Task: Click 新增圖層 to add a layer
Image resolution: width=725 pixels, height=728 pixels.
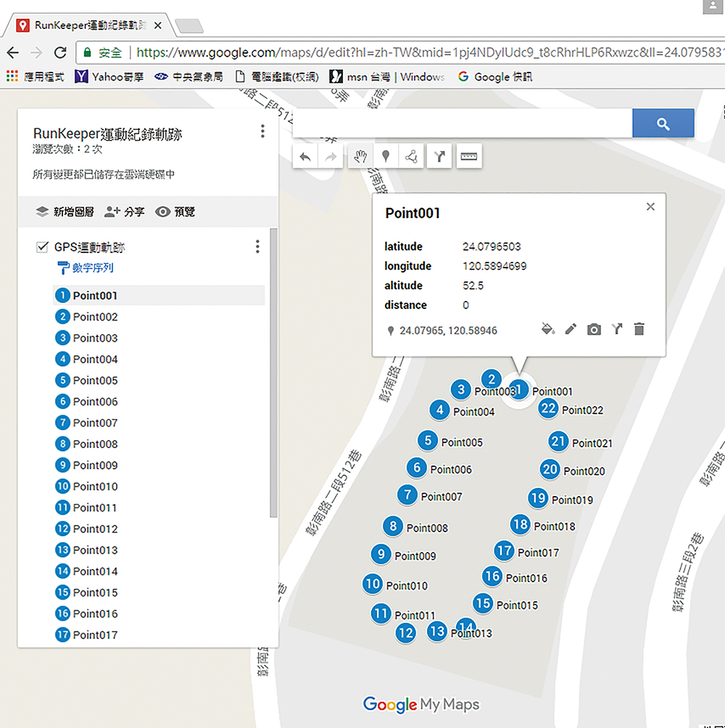Action: click(65, 212)
